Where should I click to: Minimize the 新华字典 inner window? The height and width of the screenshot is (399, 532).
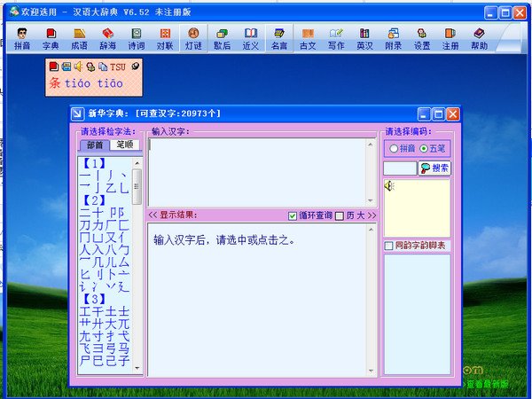pos(424,114)
